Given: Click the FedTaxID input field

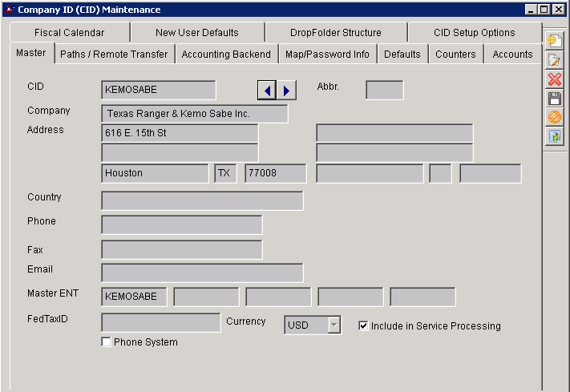Looking at the screenshot, I should point(160,322).
